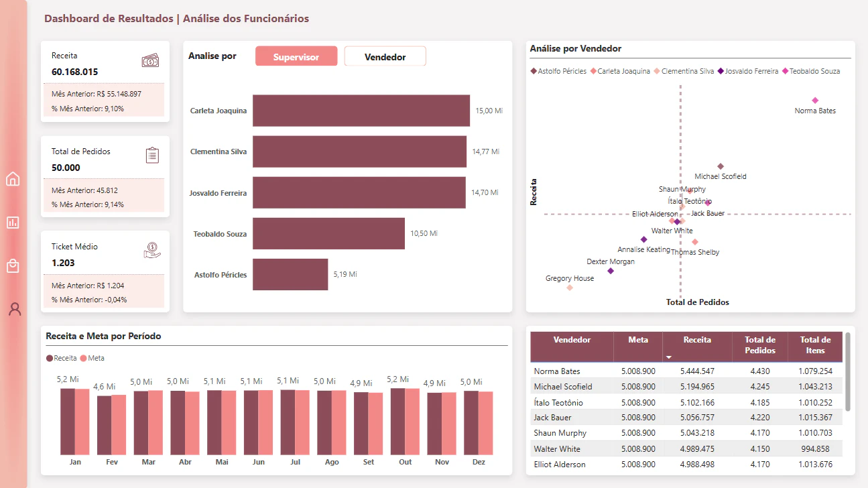Select Teobaldo Souza legend marker
This screenshot has height=488, width=868.
[x=786, y=71]
